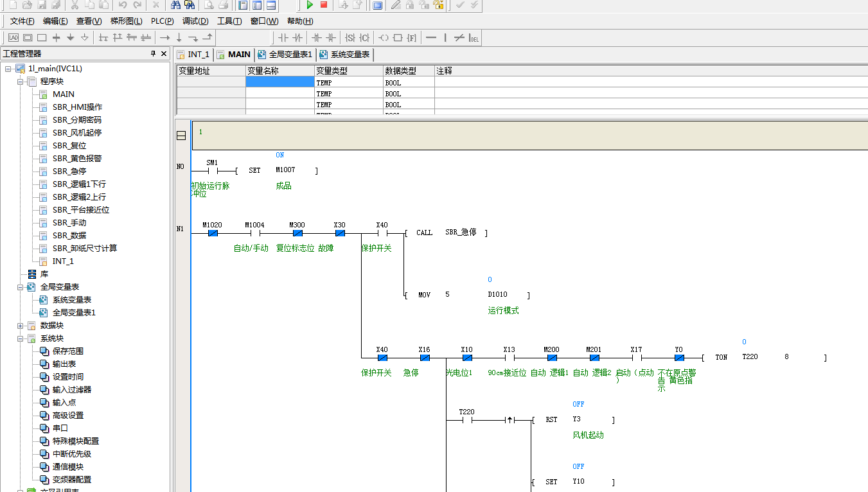This screenshot has width=868, height=492.
Task: Collapse the 系统块 tree node
Action: tap(20, 338)
